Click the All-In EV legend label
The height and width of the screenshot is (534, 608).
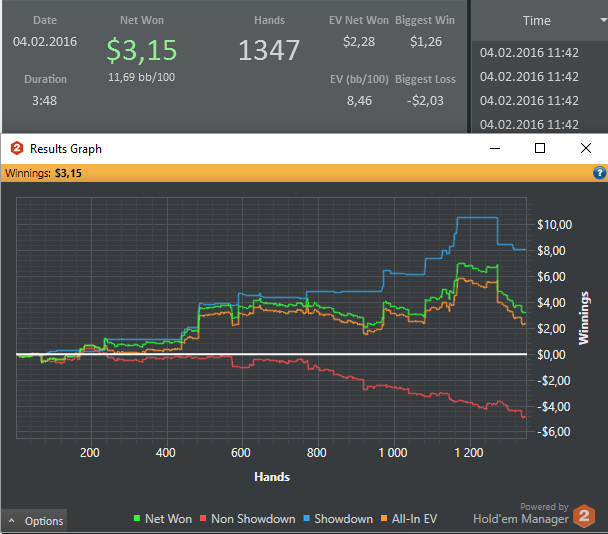[x=415, y=518]
